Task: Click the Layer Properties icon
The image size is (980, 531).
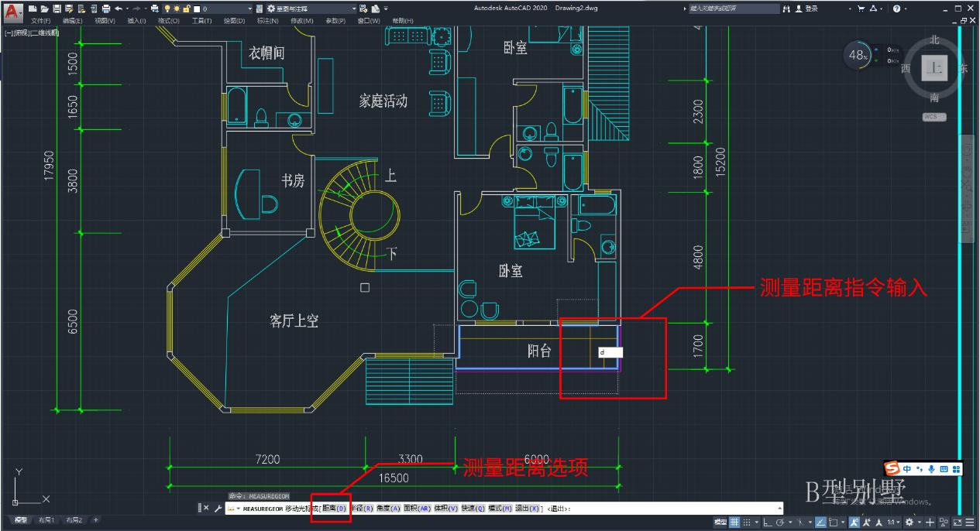Action: pyautogui.click(x=259, y=8)
